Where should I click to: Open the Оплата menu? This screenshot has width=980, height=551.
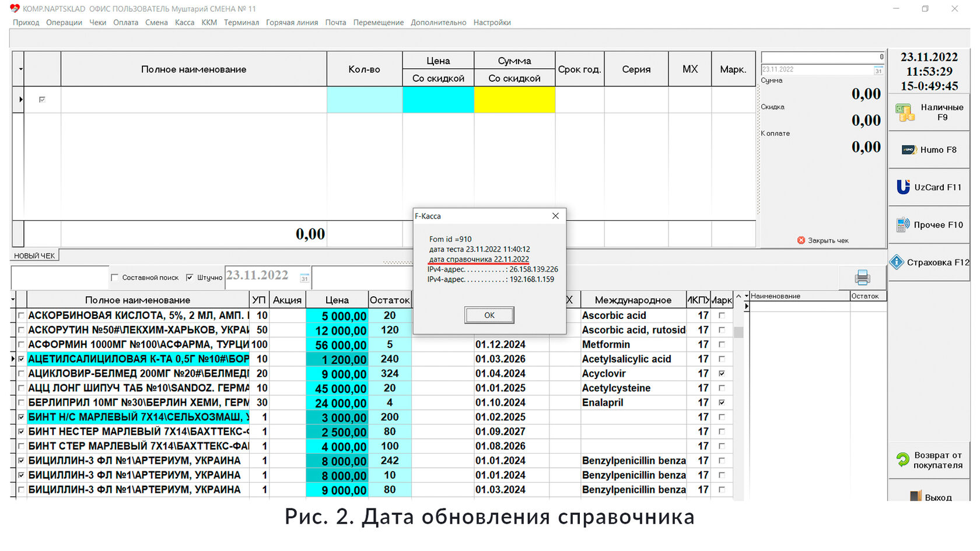(125, 22)
